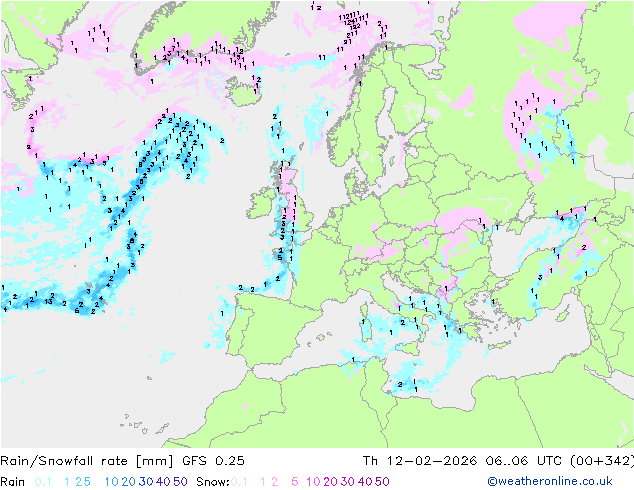Select the Rain 50 legend color value
Viewport: 634px width, 490px height.
click(x=180, y=482)
